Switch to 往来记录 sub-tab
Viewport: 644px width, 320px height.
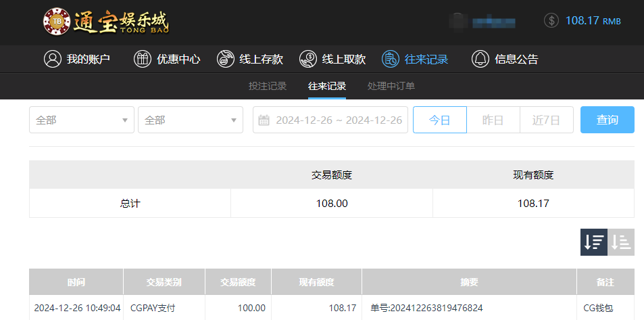tap(327, 86)
